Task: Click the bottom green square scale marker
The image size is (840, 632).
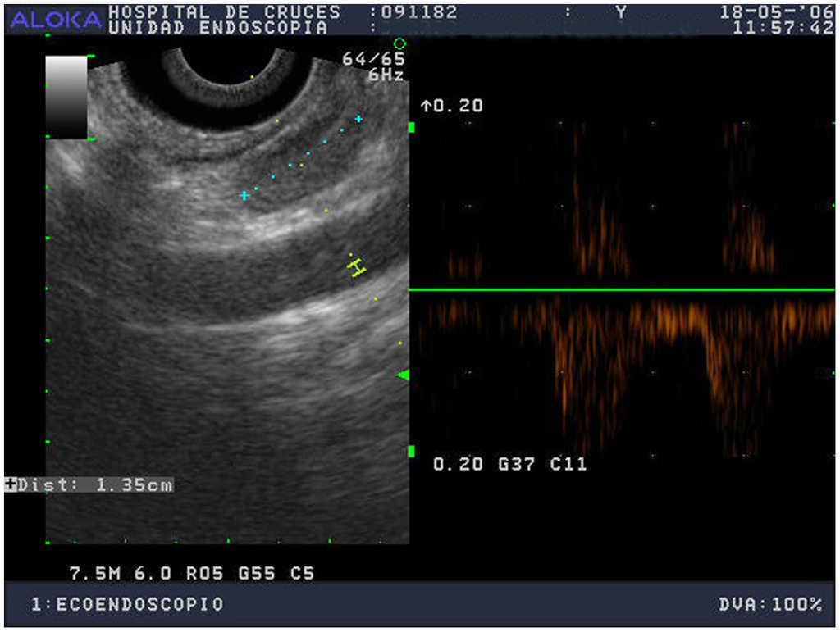Action: coord(412,452)
